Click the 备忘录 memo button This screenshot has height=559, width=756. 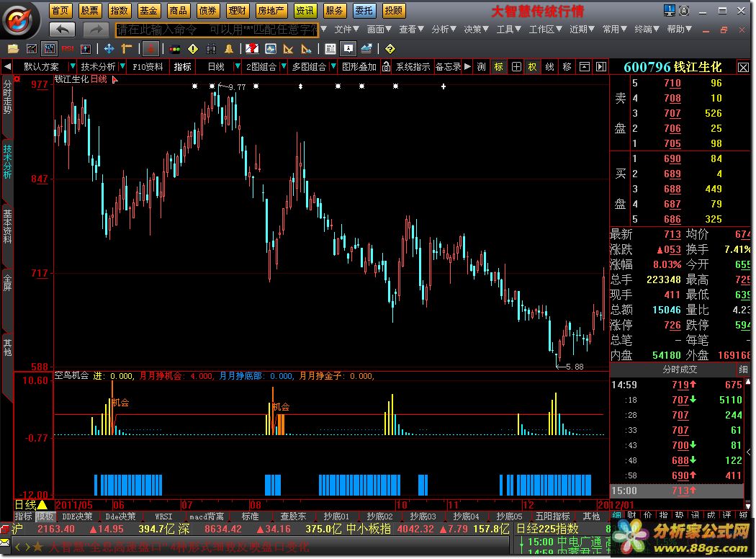(449, 66)
